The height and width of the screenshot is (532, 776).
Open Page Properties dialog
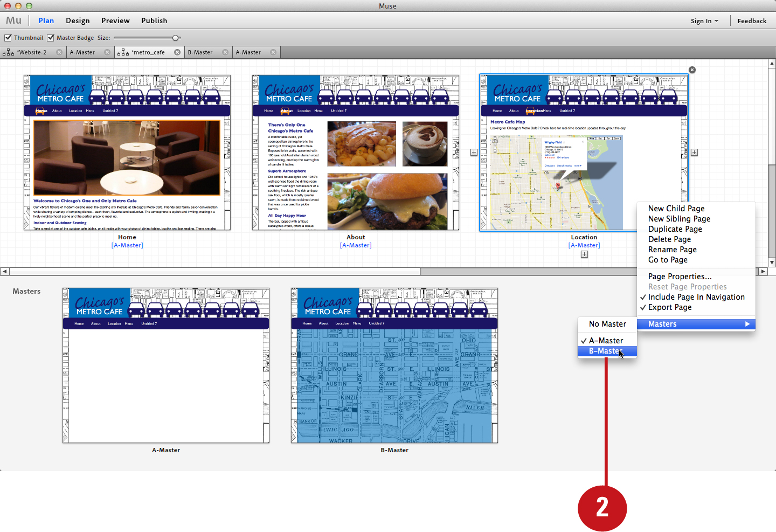coord(696,277)
